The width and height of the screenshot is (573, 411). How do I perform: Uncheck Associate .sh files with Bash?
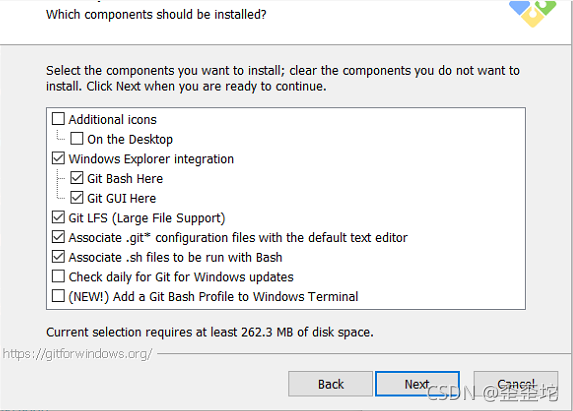(58, 257)
